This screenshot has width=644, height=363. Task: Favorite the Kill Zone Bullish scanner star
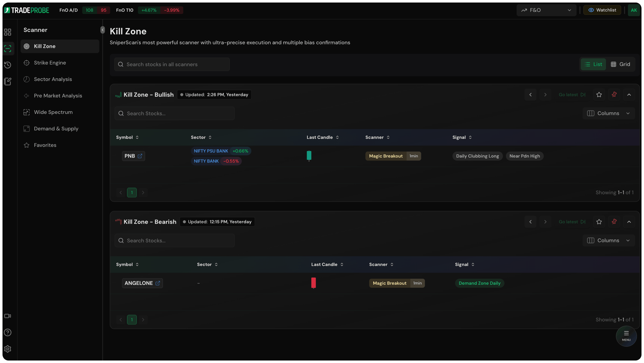click(x=599, y=95)
